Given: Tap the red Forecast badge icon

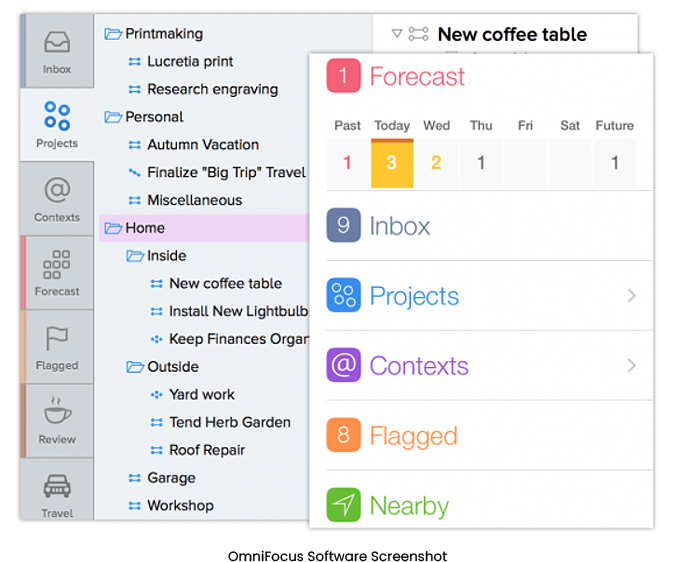Looking at the screenshot, I should coord(343,76).
